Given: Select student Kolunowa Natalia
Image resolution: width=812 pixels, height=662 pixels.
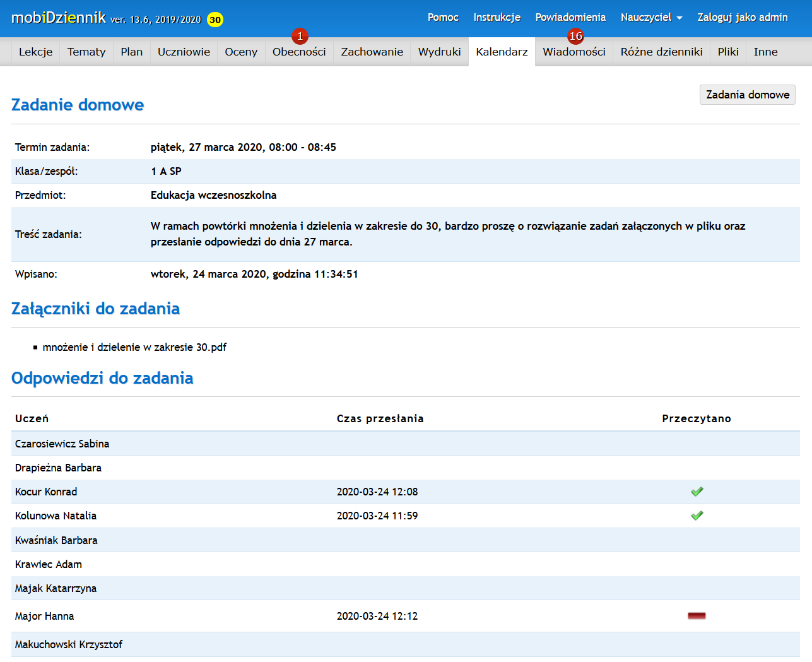Looking at the screenshot, I should tap(56, 516).
